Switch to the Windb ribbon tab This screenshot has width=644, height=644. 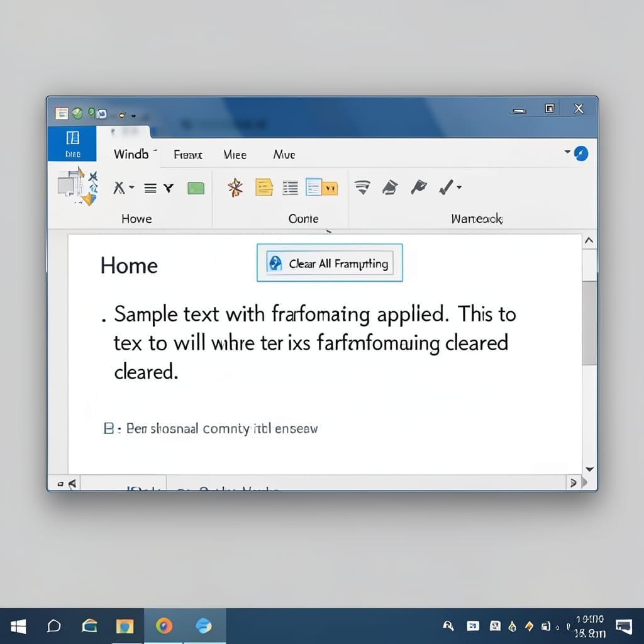pyautogui.click(x=131, y=154)
